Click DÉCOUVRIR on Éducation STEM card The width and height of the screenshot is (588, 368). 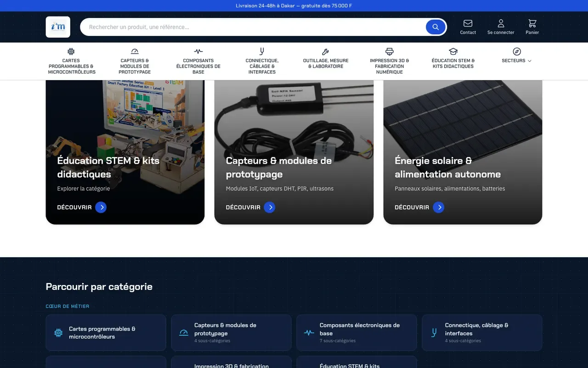(x=74, y=207)
